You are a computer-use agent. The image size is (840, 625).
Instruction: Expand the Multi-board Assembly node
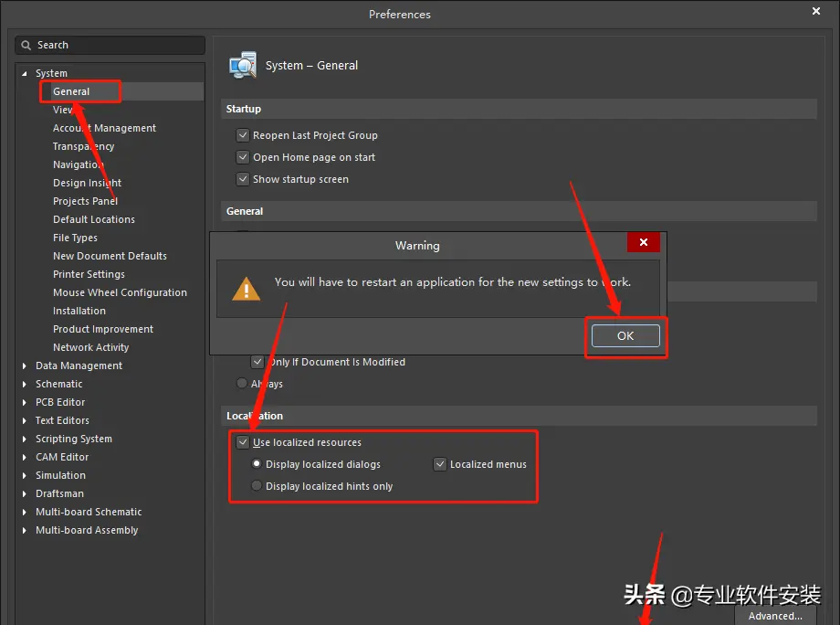point(24,530)
